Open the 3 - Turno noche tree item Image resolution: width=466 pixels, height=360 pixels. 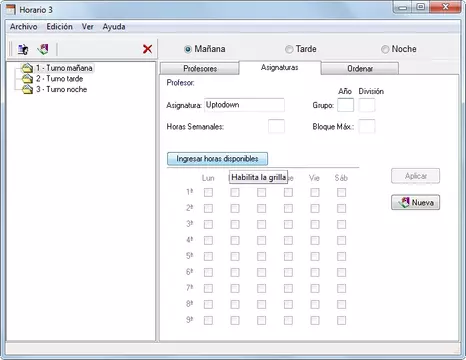coord(62,89)
